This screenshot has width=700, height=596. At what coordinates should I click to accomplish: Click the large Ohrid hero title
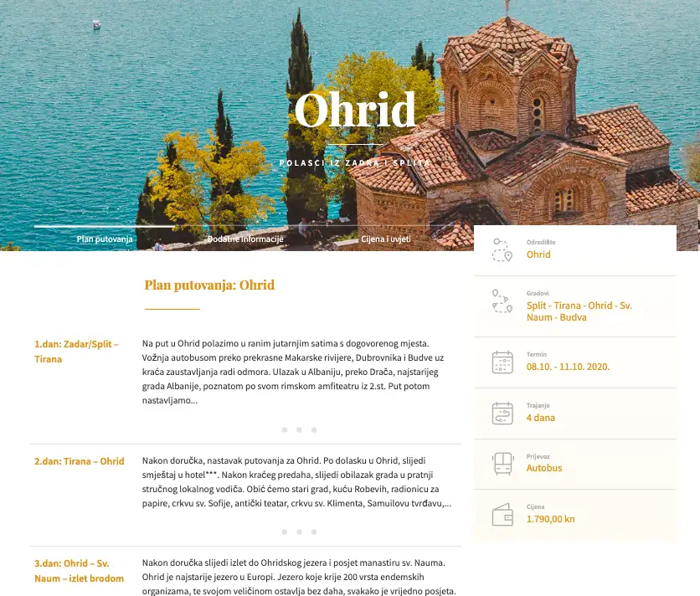(355, 110)
